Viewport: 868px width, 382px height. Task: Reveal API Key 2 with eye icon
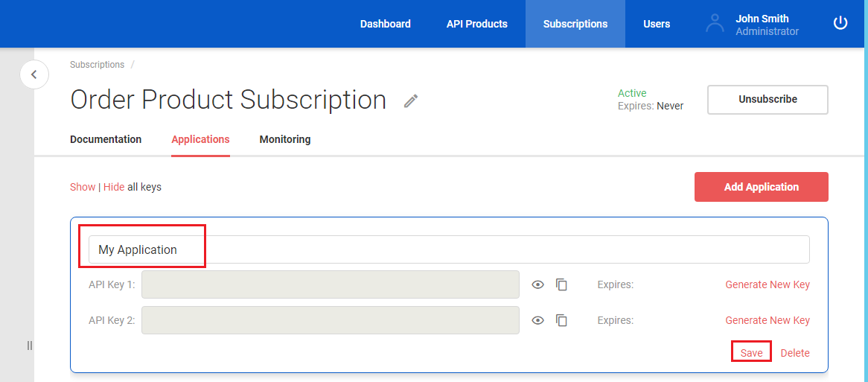537,320
